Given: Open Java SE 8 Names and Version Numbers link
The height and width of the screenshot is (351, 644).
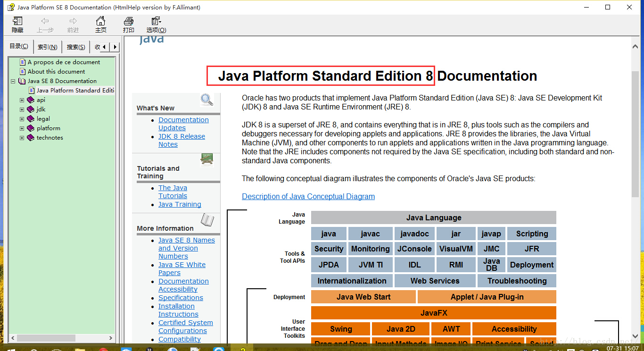Looking at the screenshot, I should pos(186,248).
